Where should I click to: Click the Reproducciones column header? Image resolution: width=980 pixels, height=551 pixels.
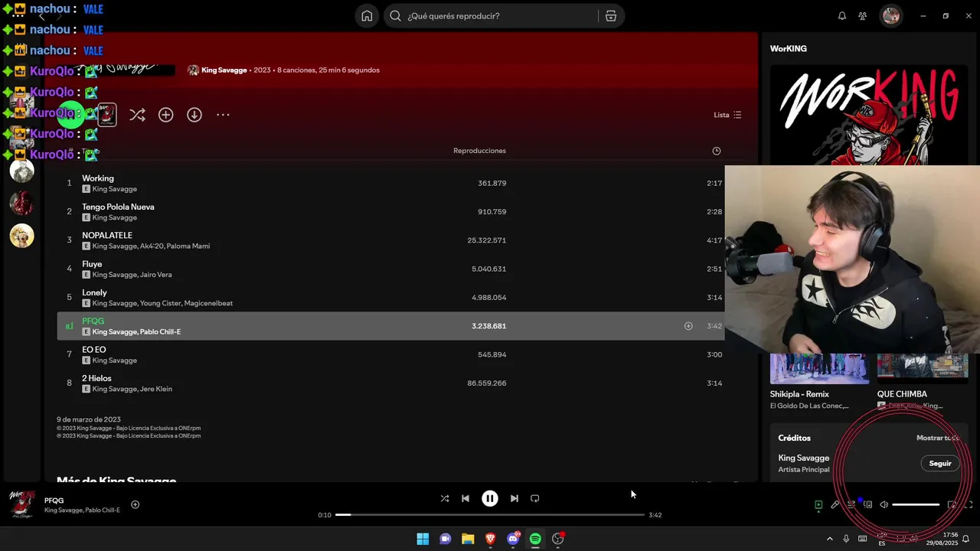tap(479, 151)
